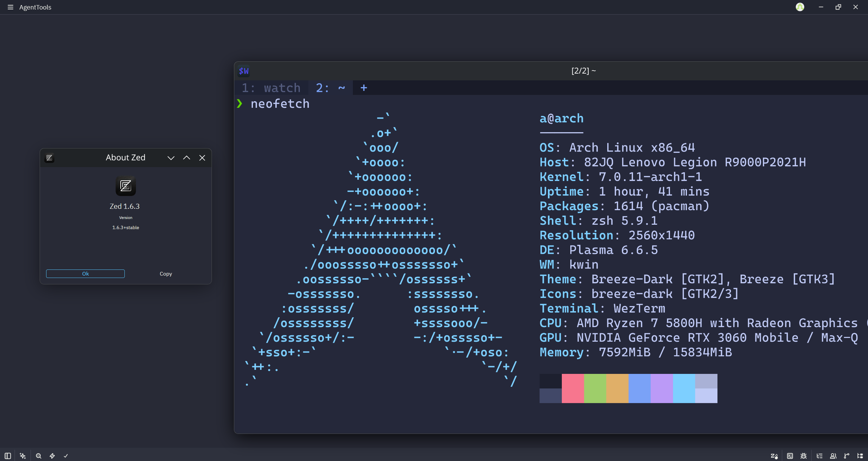The image size is (868, 461).
Task: Click the 'Theme: Breeze-Dark' line
Action: click(687, 279)
